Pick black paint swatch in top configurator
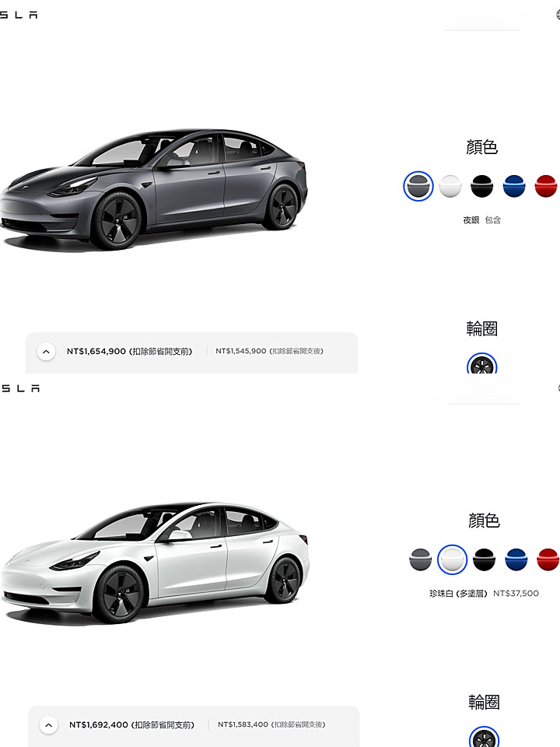 point(482,186)
